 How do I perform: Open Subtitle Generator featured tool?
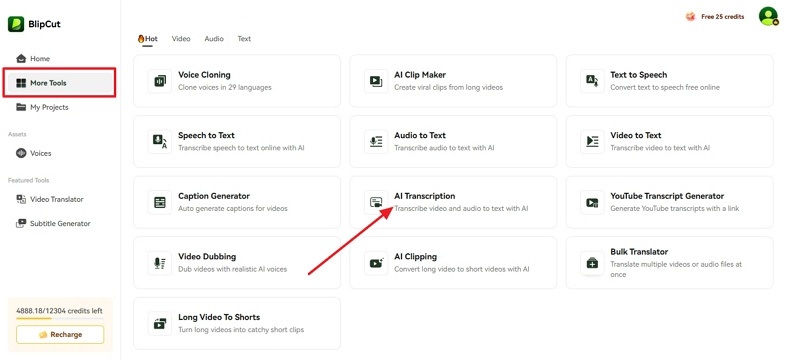point(59,223)
